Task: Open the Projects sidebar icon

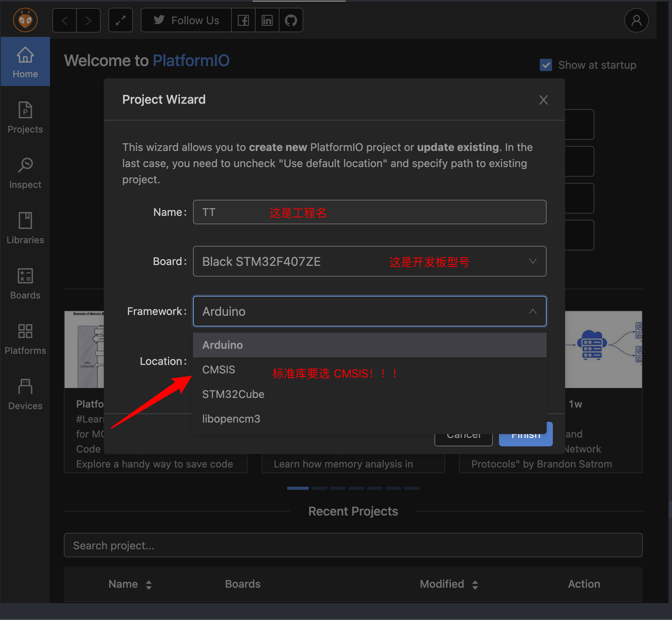Action: tap(25, 118)
